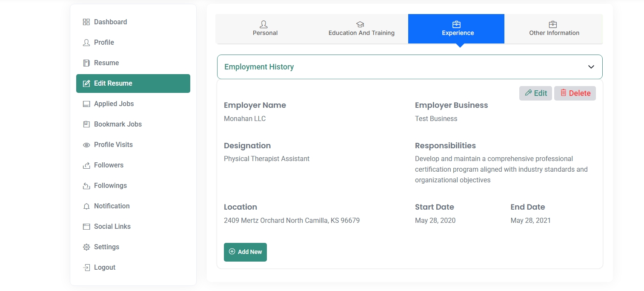644x291 pixels.
Task: Open the Followers page
Action: [133, 165]
